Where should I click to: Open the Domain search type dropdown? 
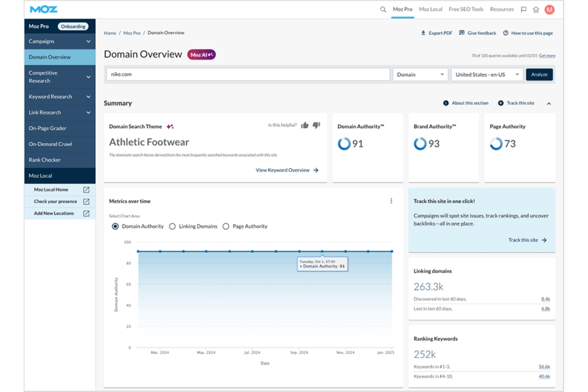pos(420,74)
